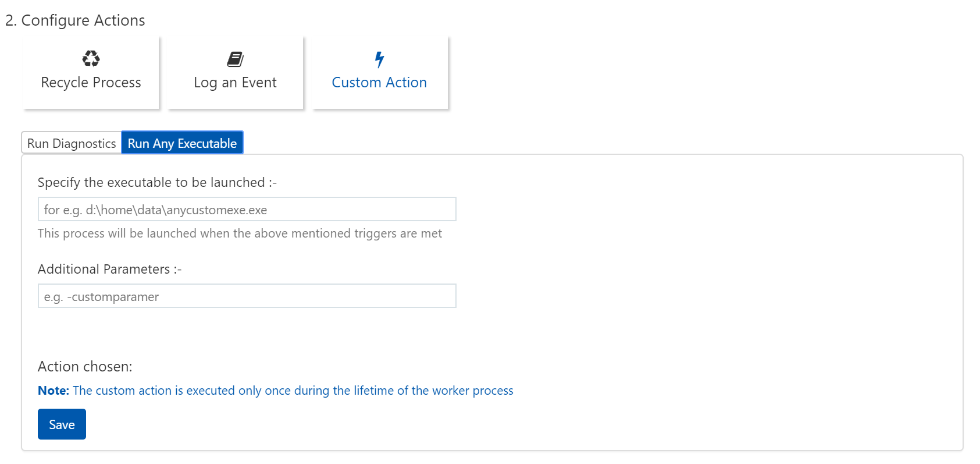Switch to the Run Diagnostics tab
980x464 pixels.
coord(72,143)
